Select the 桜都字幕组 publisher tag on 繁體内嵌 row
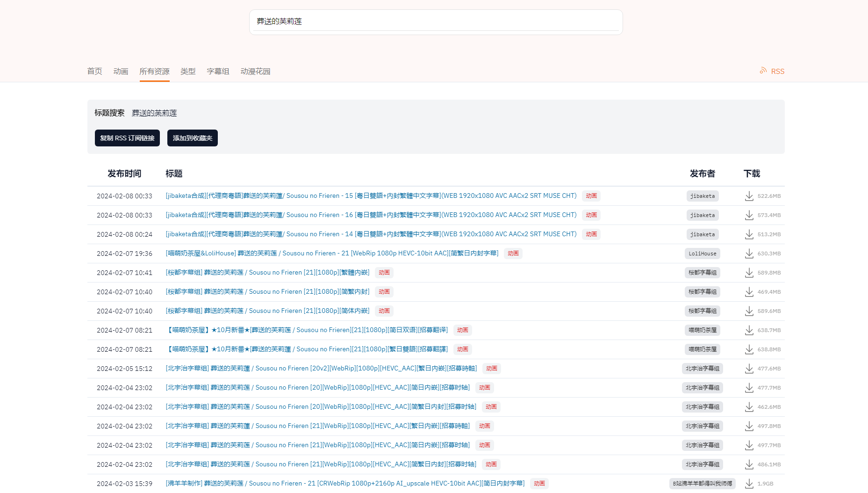 pyautogui.click(x=702, y=273)
